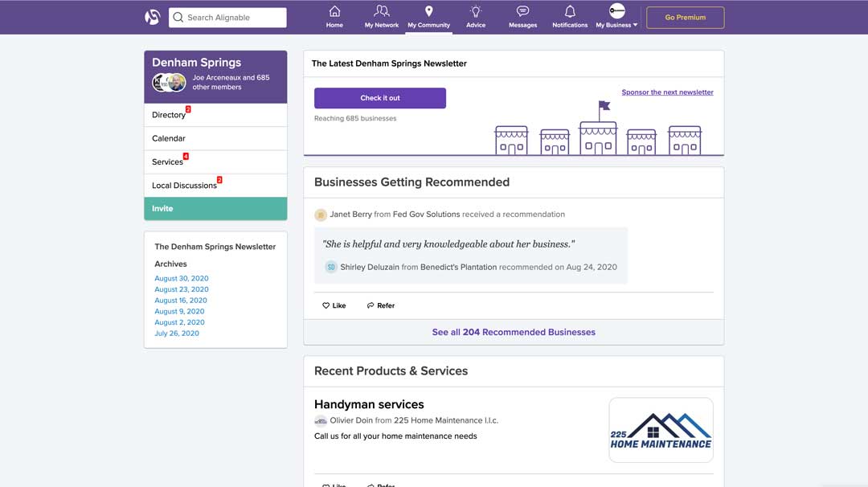
Task: Click the Check it out button
Action: pos(379,98)
